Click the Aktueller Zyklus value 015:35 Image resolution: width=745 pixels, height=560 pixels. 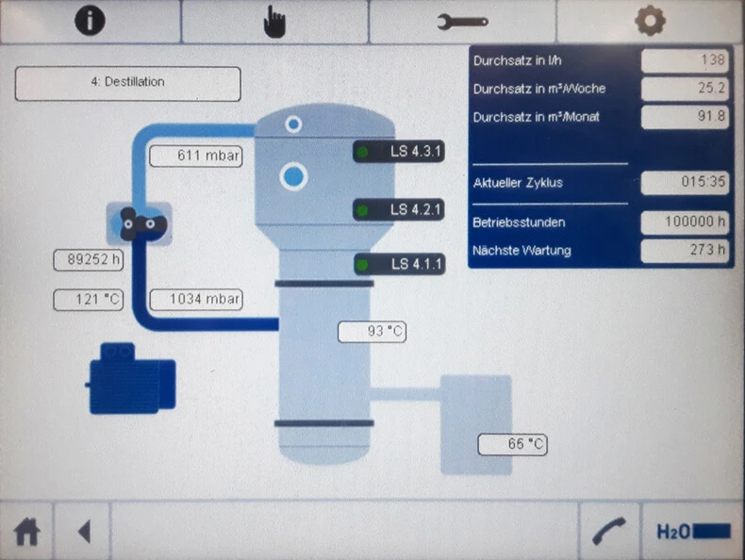685,182
